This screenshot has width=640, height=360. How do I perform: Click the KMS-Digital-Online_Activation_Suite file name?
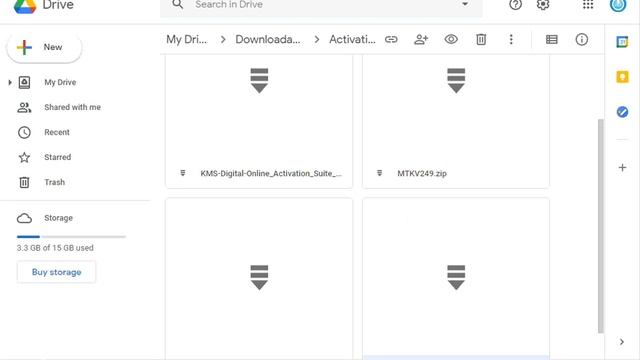click(x=271, y=173)
